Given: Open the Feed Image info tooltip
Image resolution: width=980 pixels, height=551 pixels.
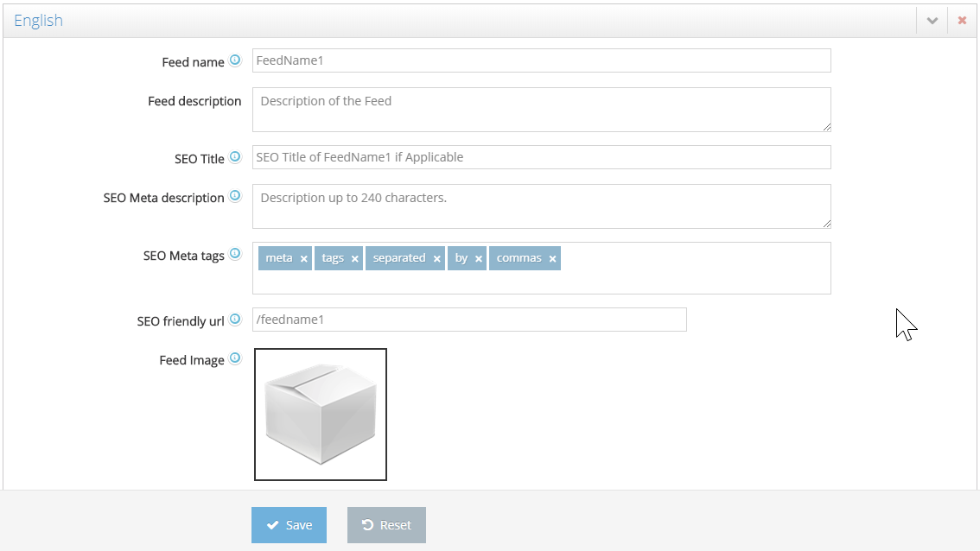Looking at the screenshot, I should point(234,358).
